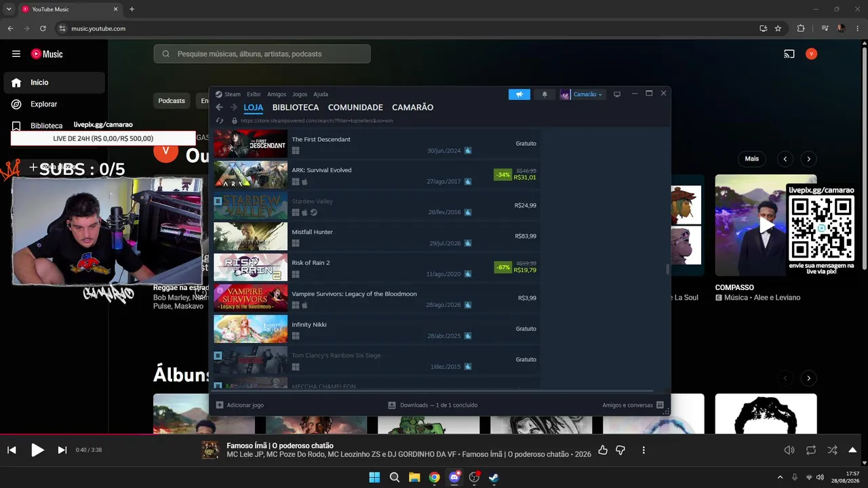Expand the YouTube Music player page arrow
Image resolution: width=868 pixels, height=488 pixels.
(853, 450)
